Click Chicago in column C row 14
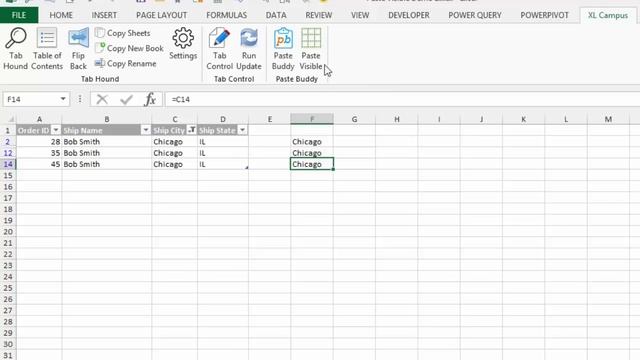This screenshot has height=360, width=640. [174, 164]
